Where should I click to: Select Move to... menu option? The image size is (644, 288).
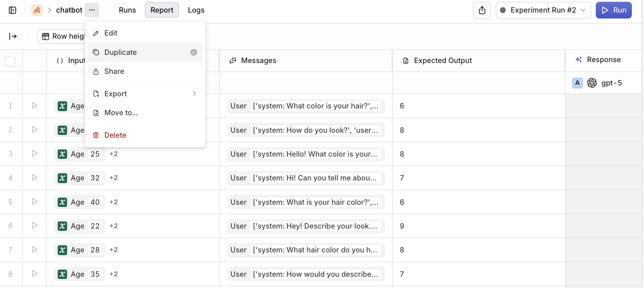pyautogui.click(x=121, y=112)
